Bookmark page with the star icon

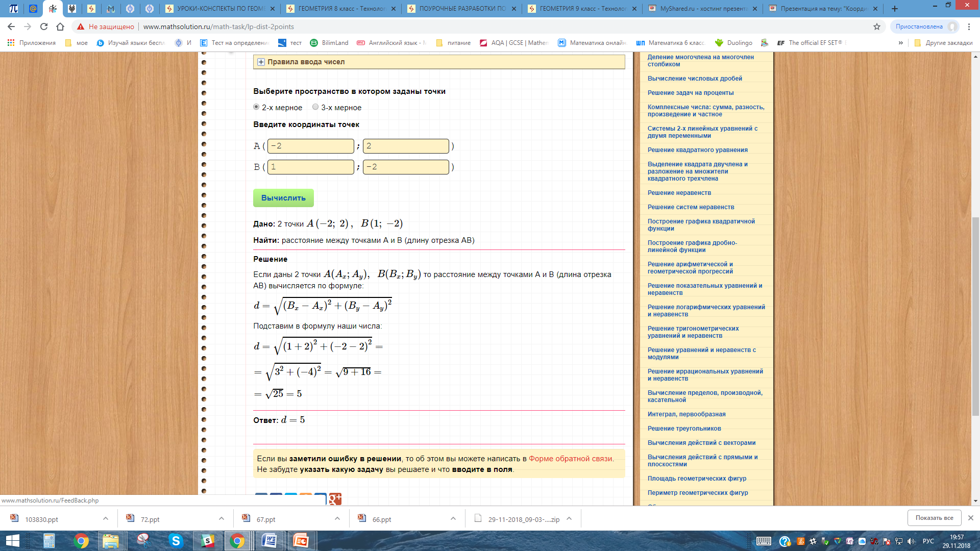877,27
